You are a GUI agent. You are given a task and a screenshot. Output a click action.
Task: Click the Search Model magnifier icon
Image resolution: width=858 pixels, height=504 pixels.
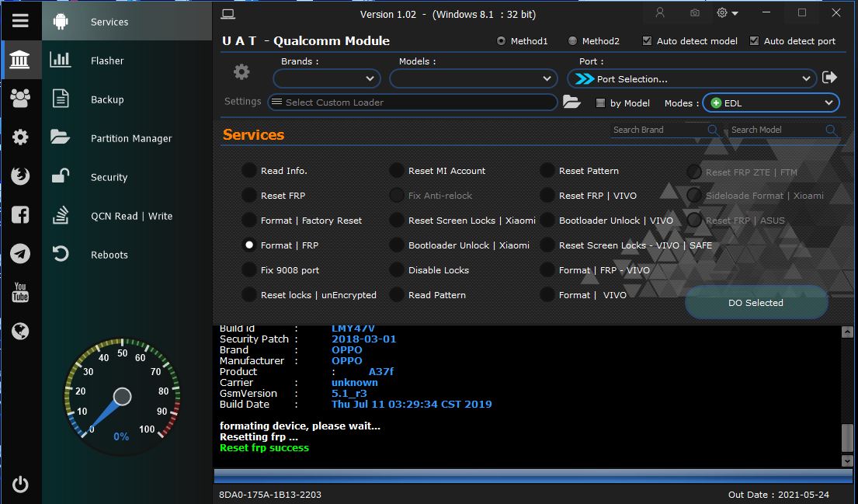[831, 130]
